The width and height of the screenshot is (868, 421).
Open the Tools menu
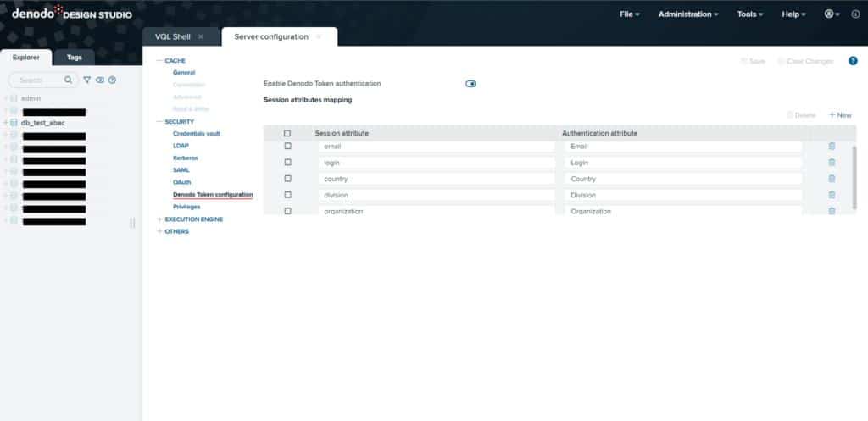pos(750,14)
